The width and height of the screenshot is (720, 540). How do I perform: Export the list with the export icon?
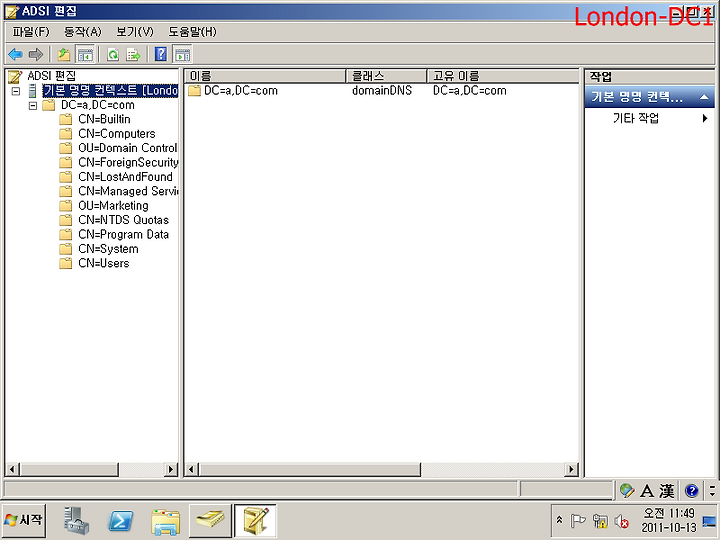133,55
